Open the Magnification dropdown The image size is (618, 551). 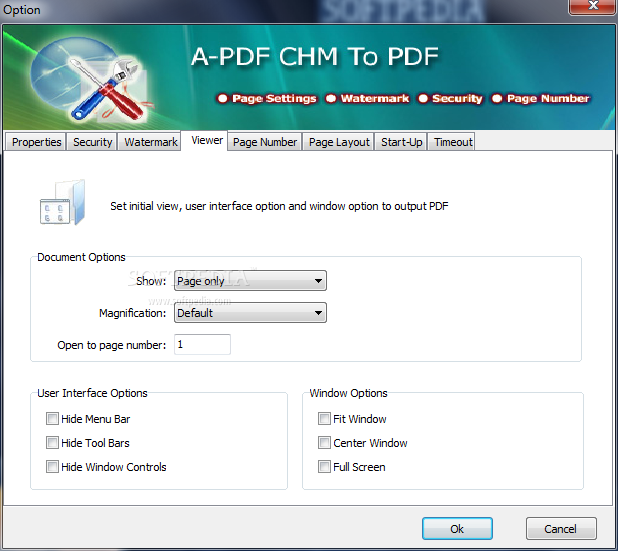click(x=250, y=313)
